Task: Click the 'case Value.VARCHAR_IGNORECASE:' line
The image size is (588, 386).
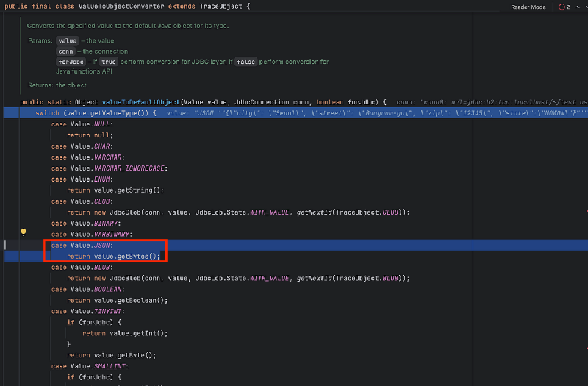Action: click(x=110, y=168)
